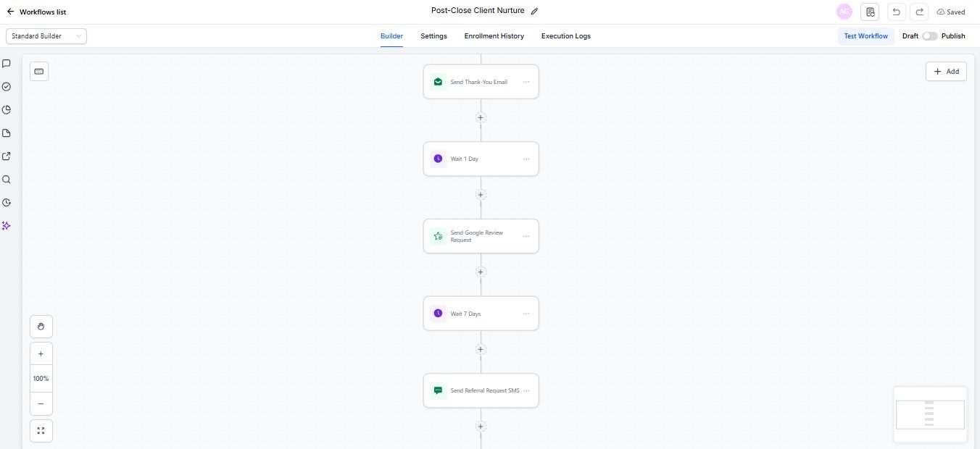Switch to the Execution Logs tab

coord(566,35)
